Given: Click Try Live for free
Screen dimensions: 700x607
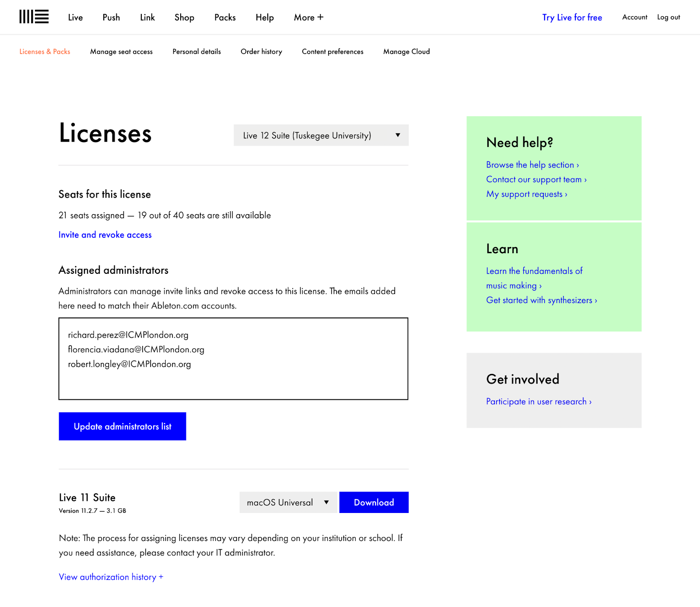Looking at the screenshot, I should pos(572,17).
